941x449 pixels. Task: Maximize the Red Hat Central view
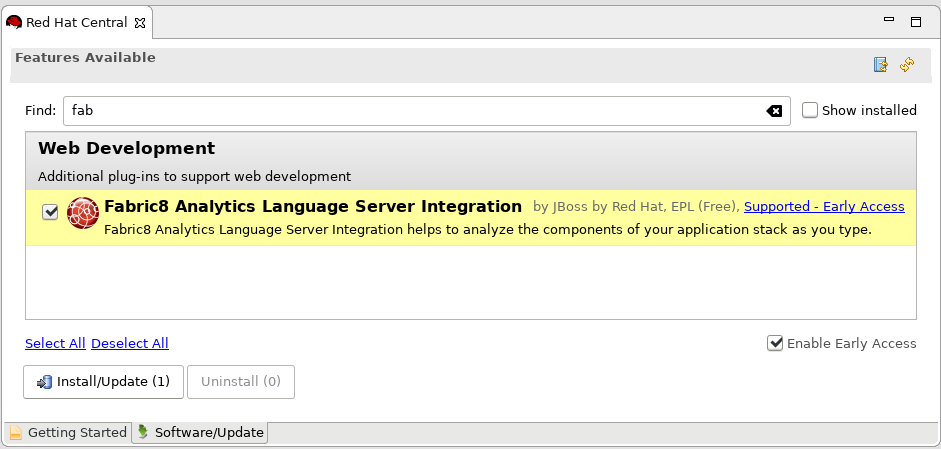(915, 21)
